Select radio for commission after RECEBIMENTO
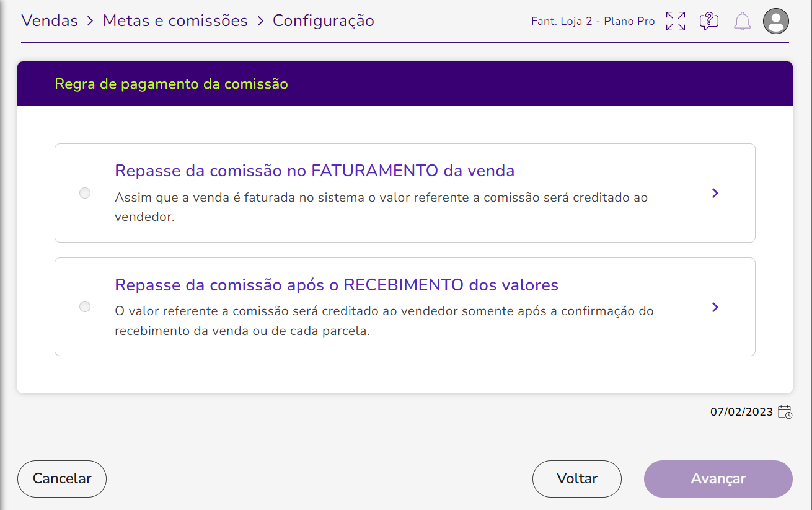The height and width of the screenshot is (510, 812). [85, 306]
